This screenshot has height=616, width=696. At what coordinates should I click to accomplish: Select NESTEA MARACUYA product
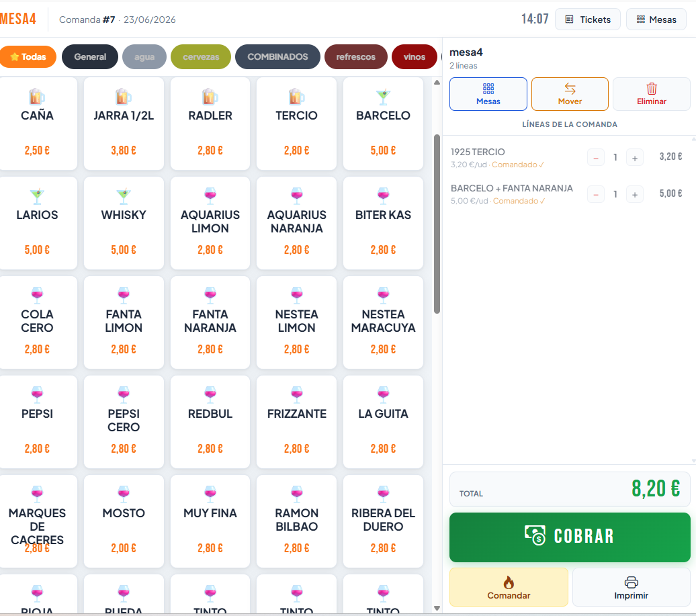[x=383, y=322]
